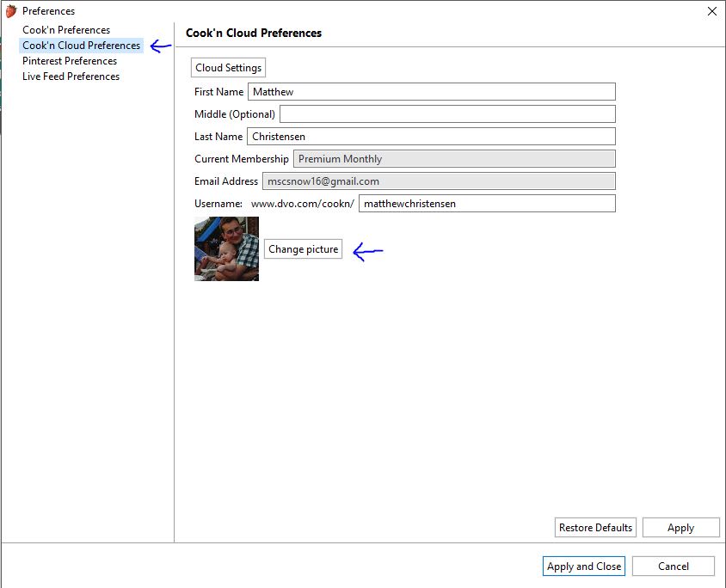Focus the Last Name field
This screenshot has width=726, height=588.
coord(432,137)
